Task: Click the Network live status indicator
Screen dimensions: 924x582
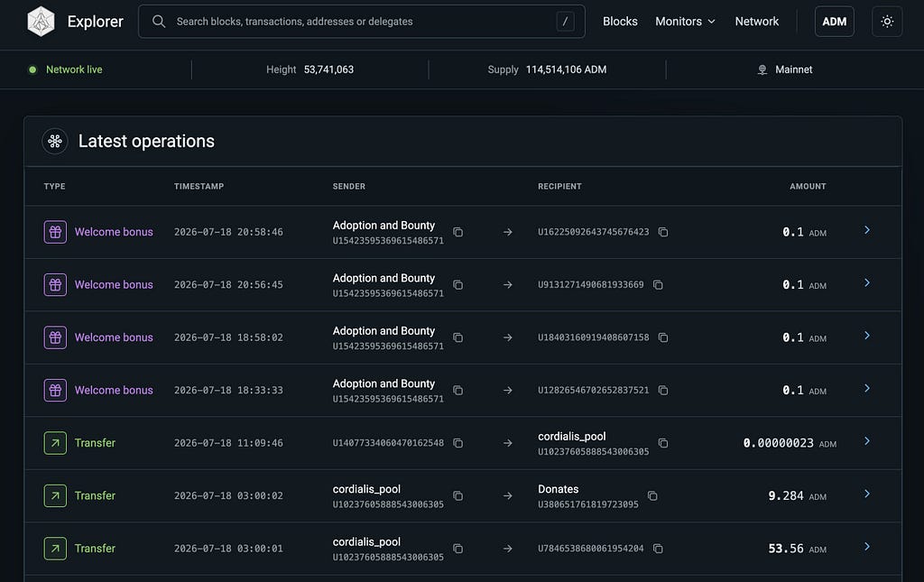Action: coord(65,69)
